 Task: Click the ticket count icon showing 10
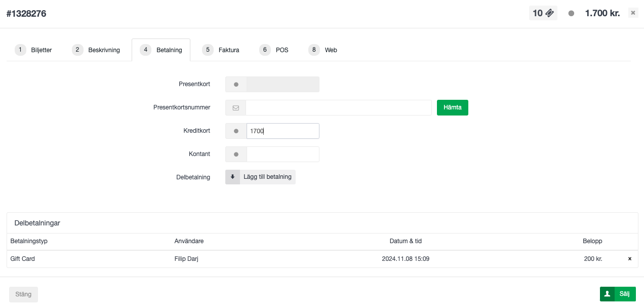pos(543,13)
